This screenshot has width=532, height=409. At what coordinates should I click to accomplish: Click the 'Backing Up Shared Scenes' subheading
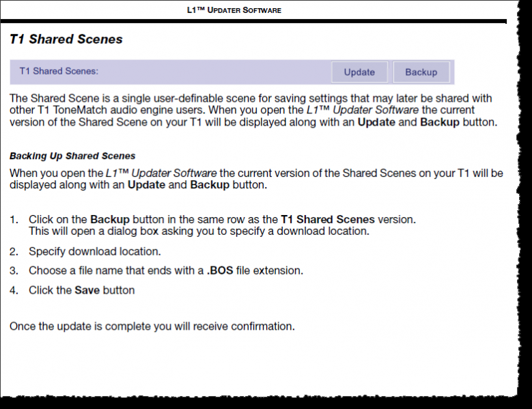coord(72,156)
